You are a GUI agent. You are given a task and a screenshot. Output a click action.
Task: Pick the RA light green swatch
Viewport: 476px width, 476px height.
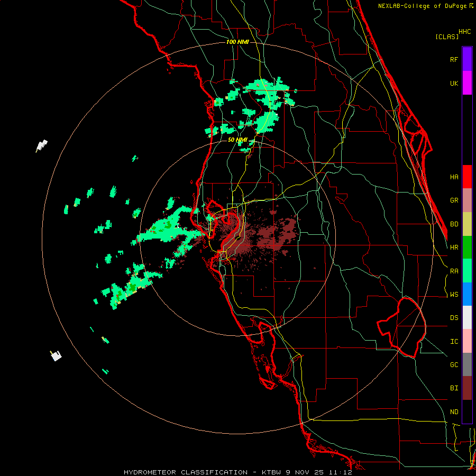click(x=467, y=271)
